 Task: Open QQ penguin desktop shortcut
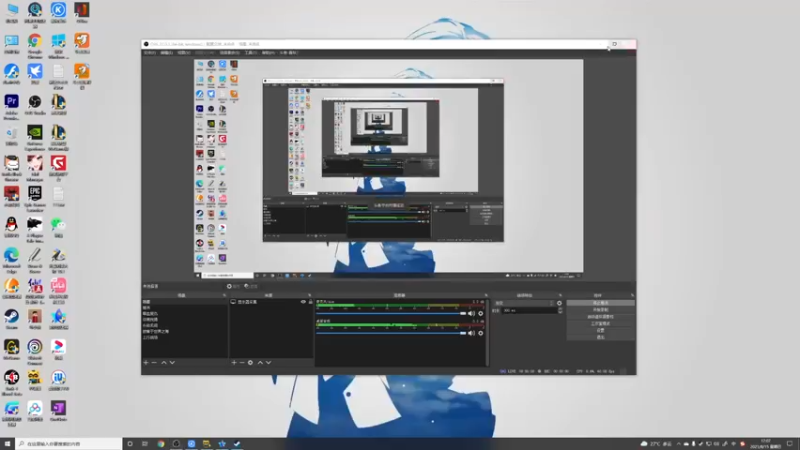coord(11,228)
